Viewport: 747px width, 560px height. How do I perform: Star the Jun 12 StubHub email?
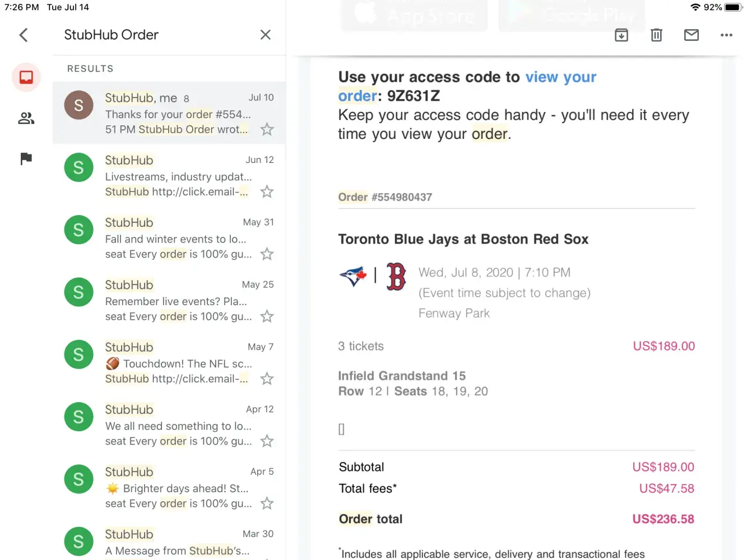pos(267,192)
